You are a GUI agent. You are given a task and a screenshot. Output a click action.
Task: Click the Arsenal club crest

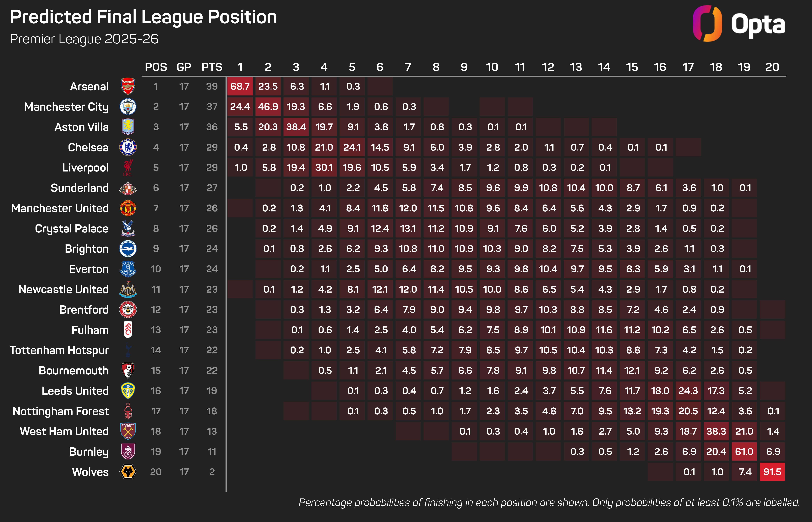pos(128,86)
